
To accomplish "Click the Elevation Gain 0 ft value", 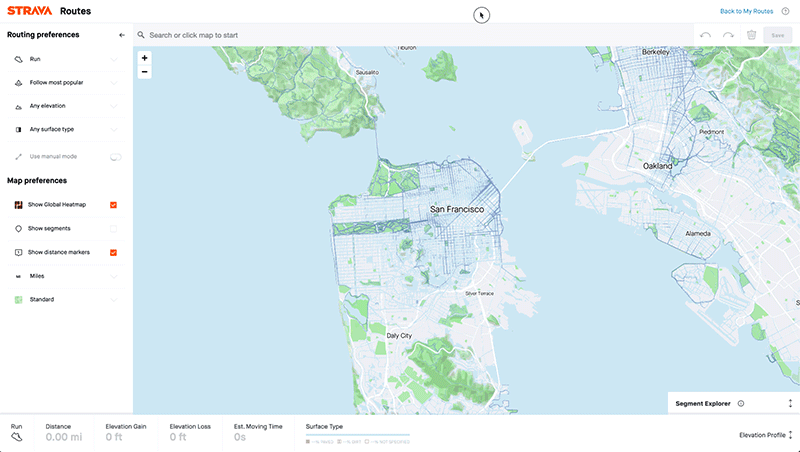I will [114, 437].
